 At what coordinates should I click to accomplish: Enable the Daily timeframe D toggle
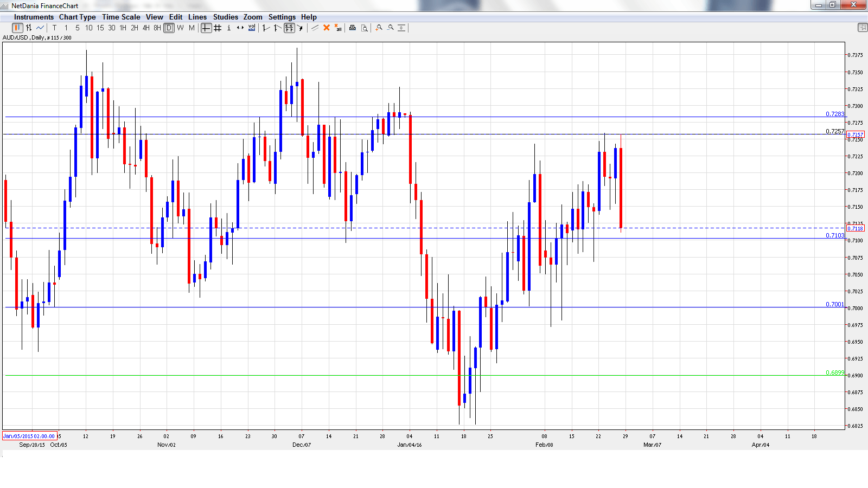tap(168, 28)
